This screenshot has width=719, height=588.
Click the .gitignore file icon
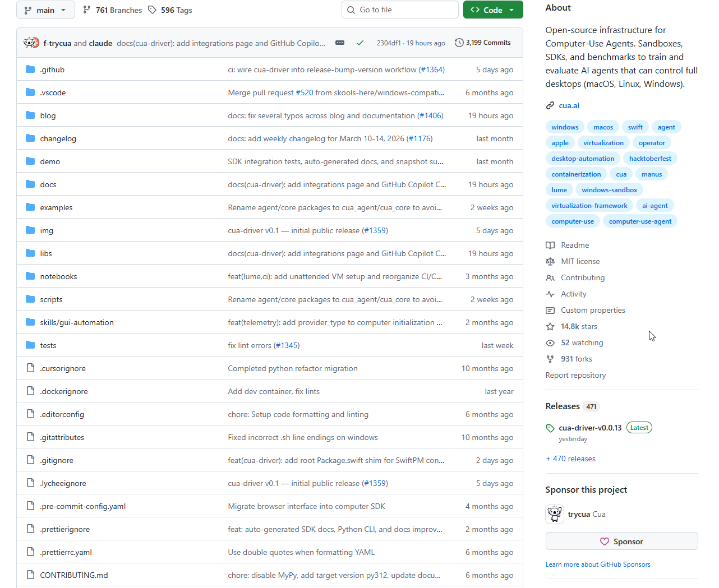[x=30, y=460]
